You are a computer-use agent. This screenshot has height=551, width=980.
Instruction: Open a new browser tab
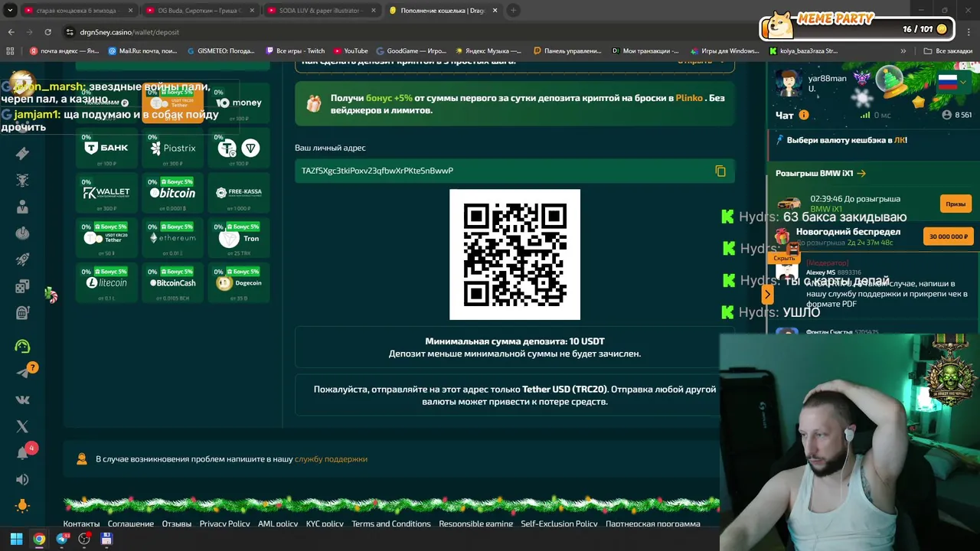(513, 10)
